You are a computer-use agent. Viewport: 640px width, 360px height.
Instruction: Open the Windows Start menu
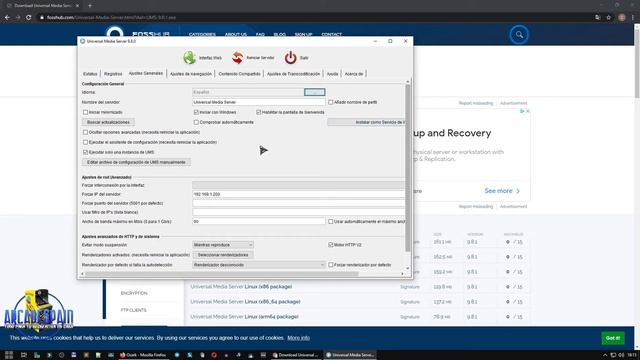(x=9, y=355)
